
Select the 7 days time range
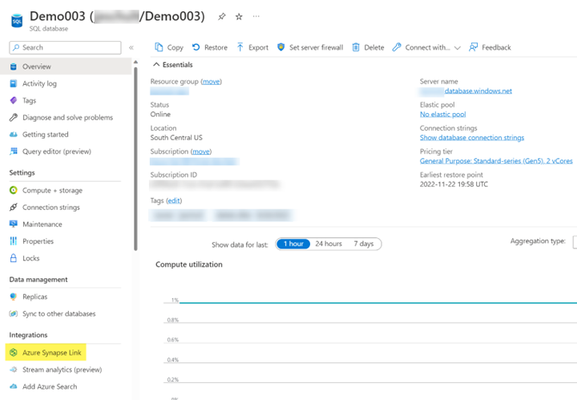[364, 244]
